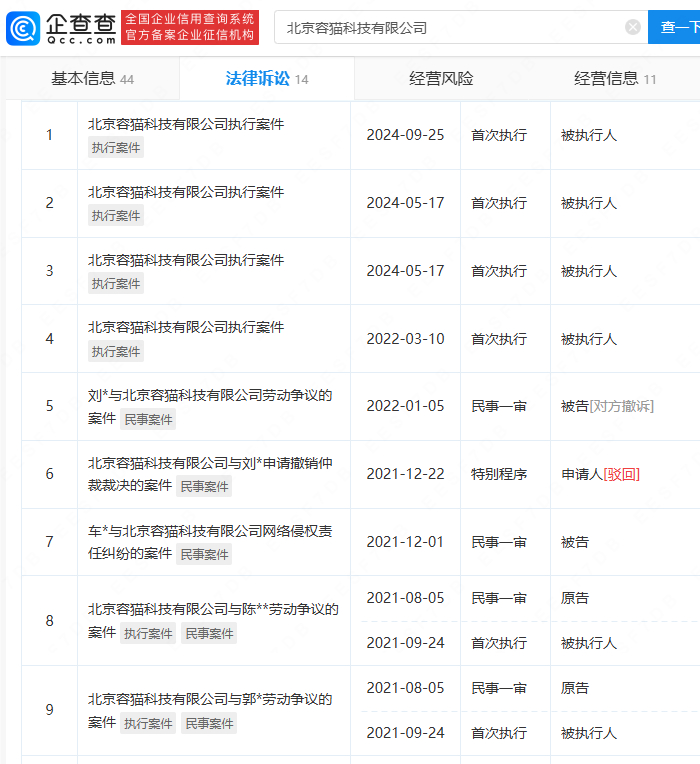Click the 执行案件 tag in row 8
Image resolution: width=700 pixels, height=764 pixels.
coord(148,633)
